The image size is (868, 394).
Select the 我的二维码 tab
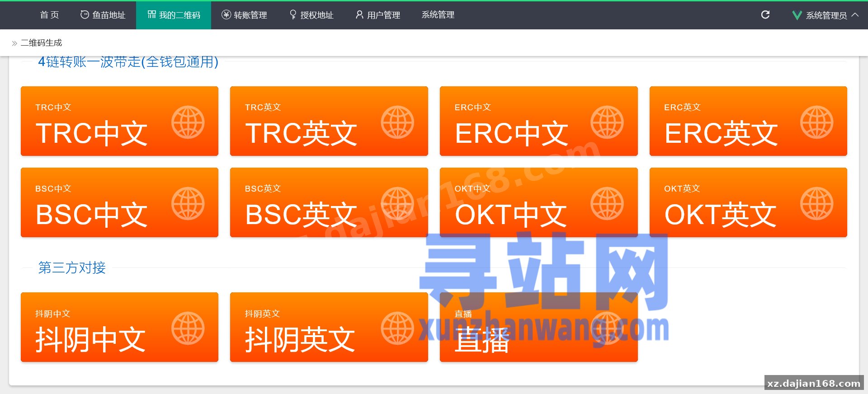click(174, 15)
